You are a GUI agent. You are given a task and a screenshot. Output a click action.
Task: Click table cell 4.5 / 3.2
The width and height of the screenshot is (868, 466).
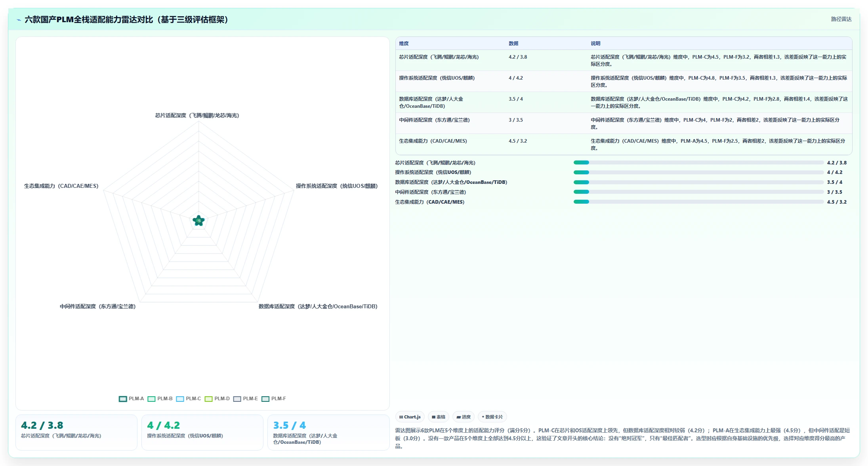(518, 141)
